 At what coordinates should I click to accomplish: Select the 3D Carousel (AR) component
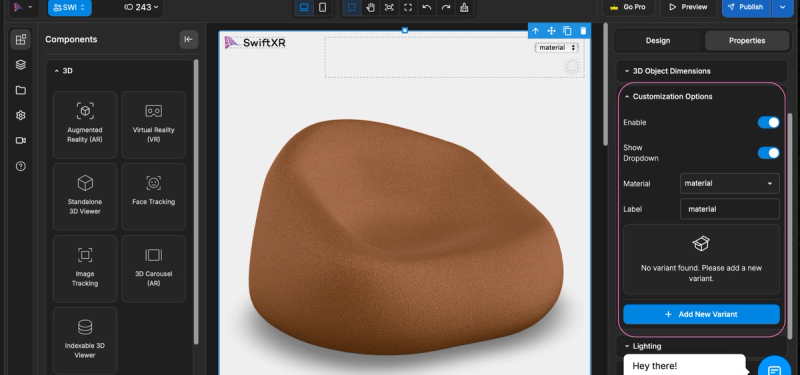154,269
